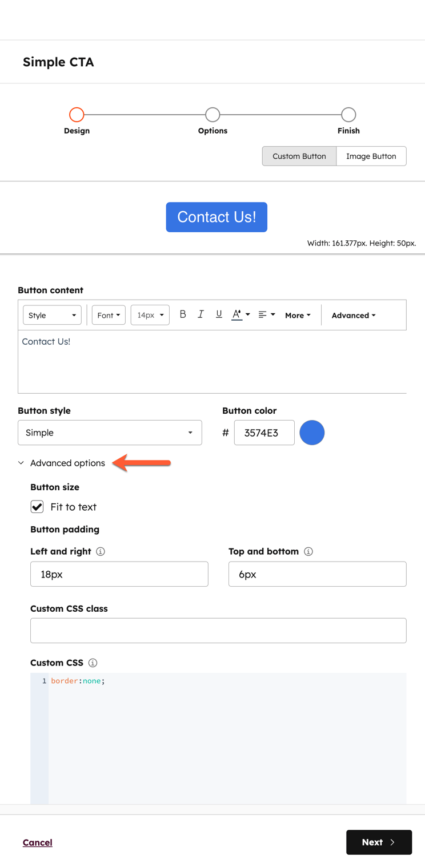Click the Cancel link
This screenshot has height=868, width=425.
(38, 842)
